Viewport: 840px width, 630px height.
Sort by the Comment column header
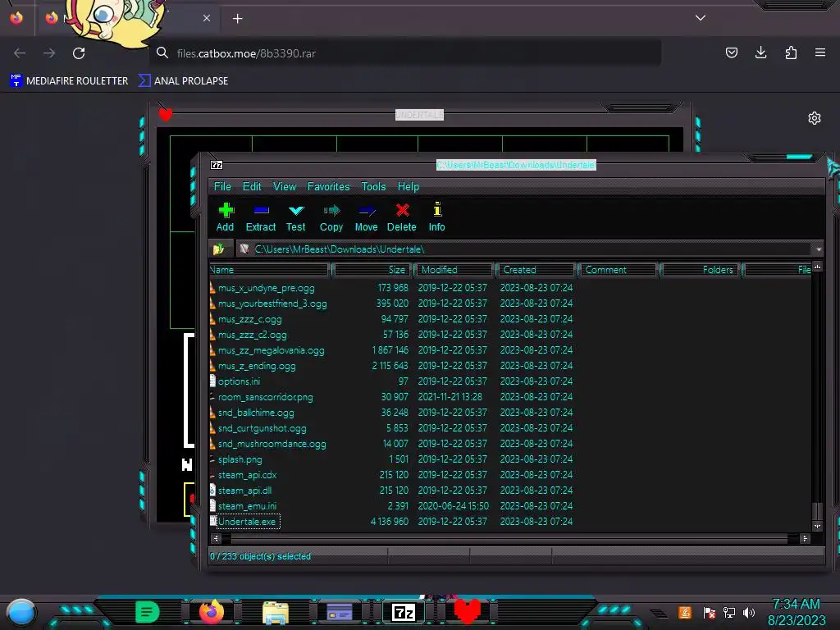[x=618, y=270]
